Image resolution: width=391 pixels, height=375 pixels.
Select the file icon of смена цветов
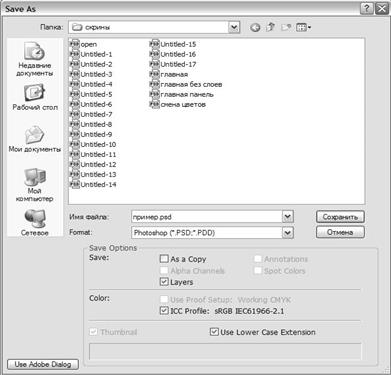155,104
